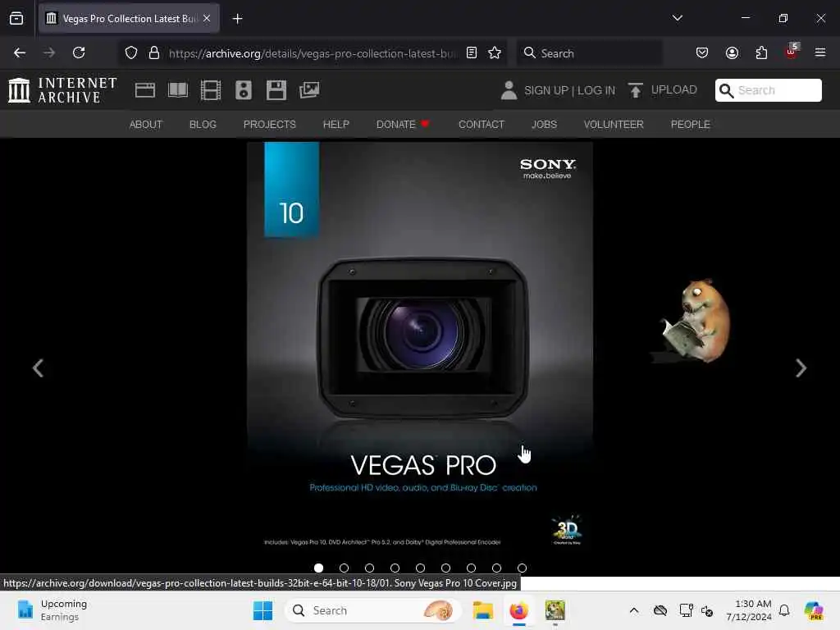Image resolution: width=840 pixels, height=630 pixels.
Task: Focus the Firefox toolbar Search box
Action: [589, 53]
